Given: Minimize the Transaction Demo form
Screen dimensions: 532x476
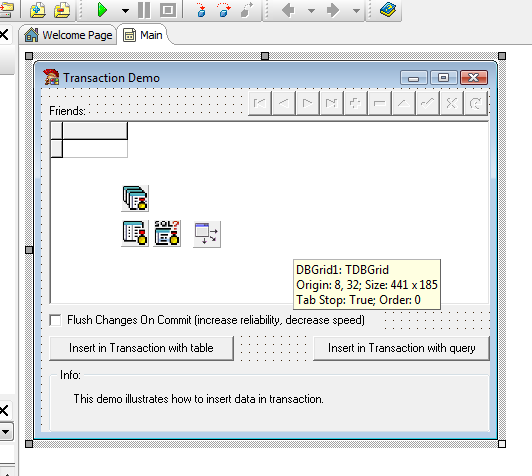Looking at the screenshot, I should pos(414,78).
